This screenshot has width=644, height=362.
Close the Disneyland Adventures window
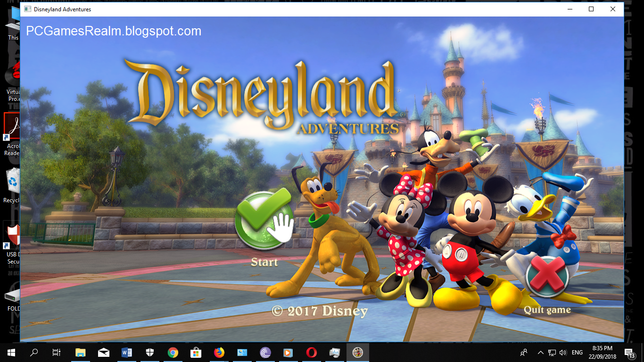(613, 9)
